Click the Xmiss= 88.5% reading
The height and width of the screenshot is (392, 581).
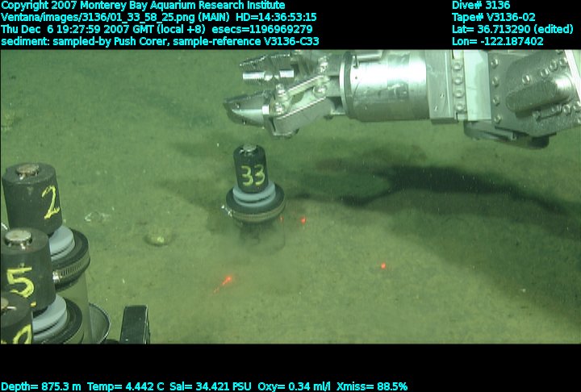coord(372,386)
